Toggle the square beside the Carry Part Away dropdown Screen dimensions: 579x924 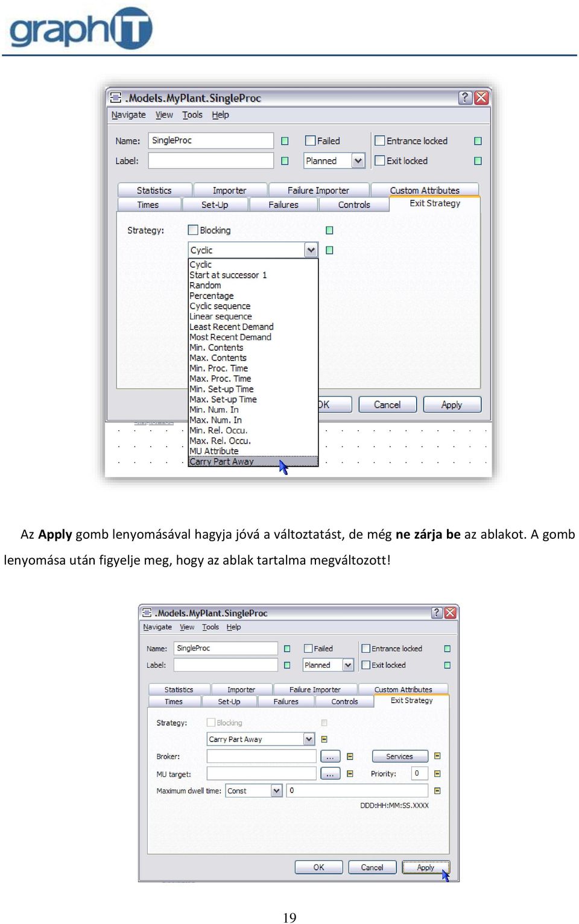point(324,739)
